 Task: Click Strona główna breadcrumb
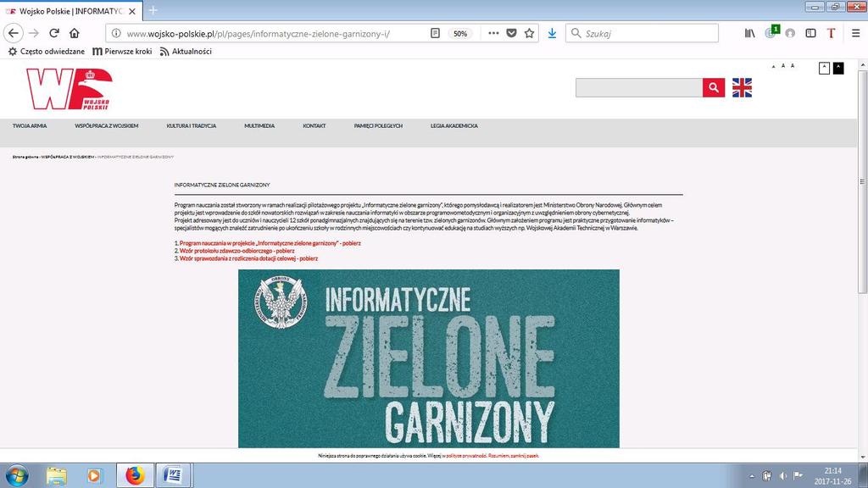25,157
